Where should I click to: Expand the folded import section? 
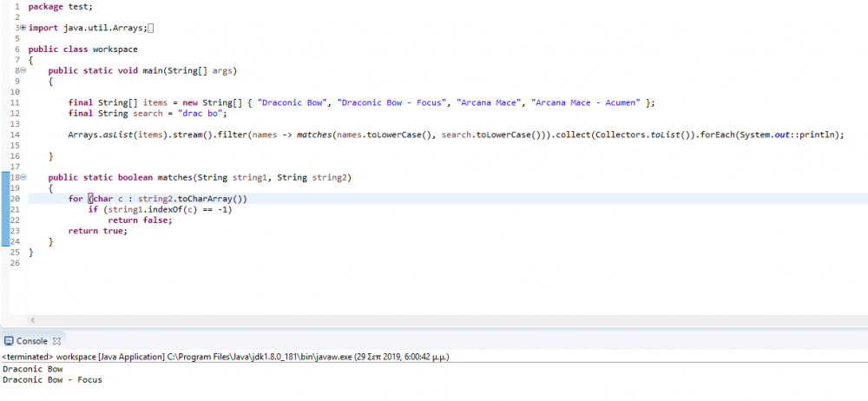23,29
